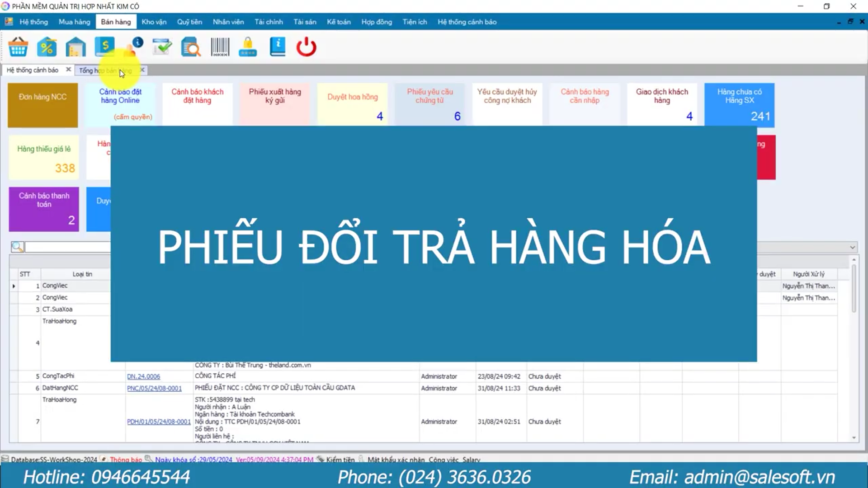Open the dollar ledger book icon
Viewport: 868px width, 488px height.
[x=104, y=47]
